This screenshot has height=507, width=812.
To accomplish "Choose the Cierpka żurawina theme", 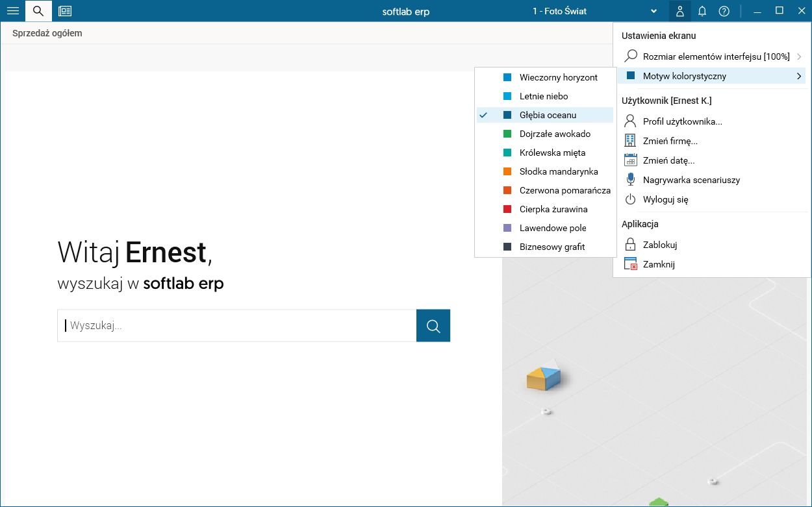I will click(544, 209).
